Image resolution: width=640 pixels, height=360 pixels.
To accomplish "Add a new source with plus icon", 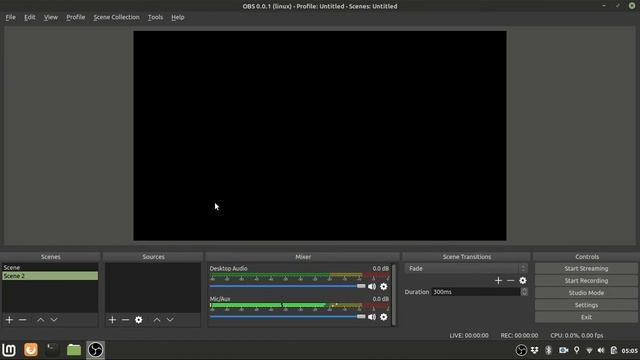I will [x=112, y=320].
